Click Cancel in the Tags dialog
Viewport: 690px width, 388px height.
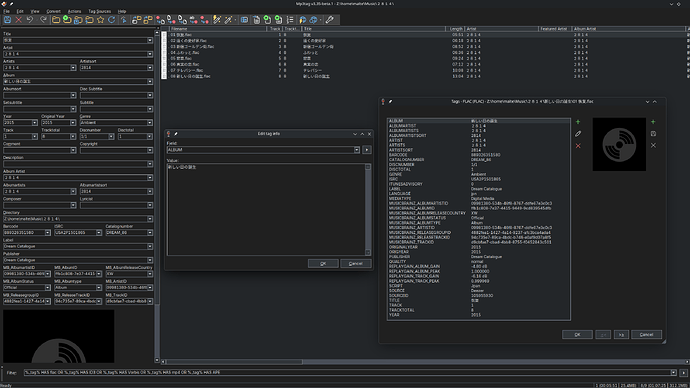pyautogui.click(x=646, y=335)
